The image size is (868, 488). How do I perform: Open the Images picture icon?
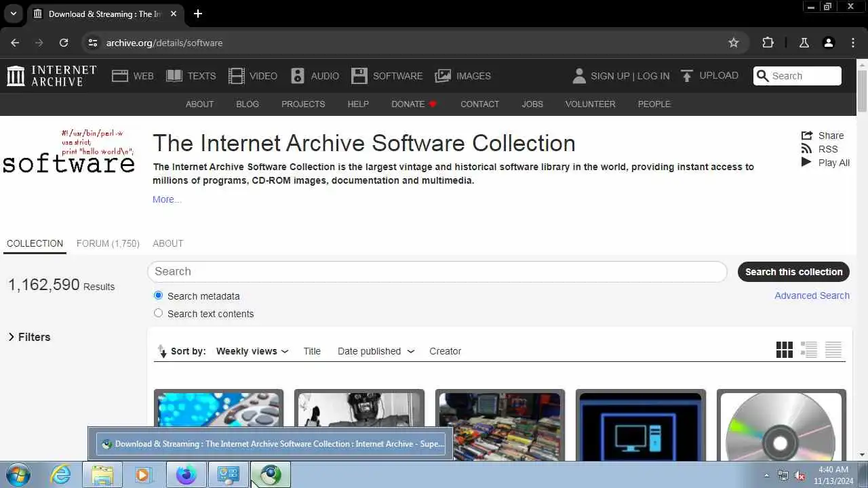point(443,76)
